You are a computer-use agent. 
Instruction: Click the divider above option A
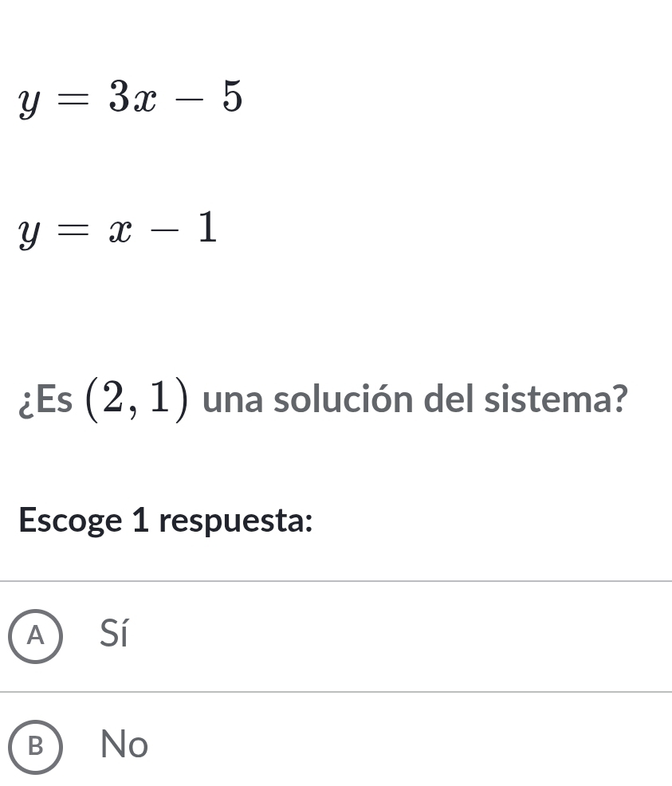pos(335,581)
